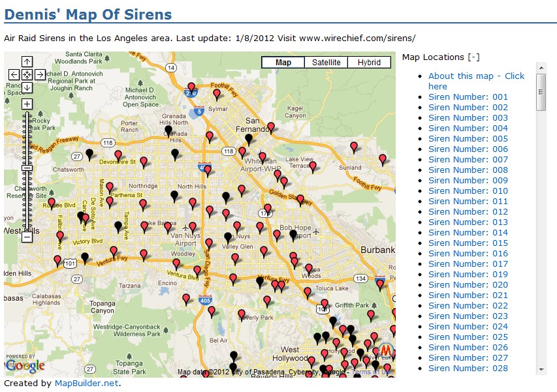Click the scrollbar beside the siren list
This screenshot has height=392, width=557.
coord(542,91)
